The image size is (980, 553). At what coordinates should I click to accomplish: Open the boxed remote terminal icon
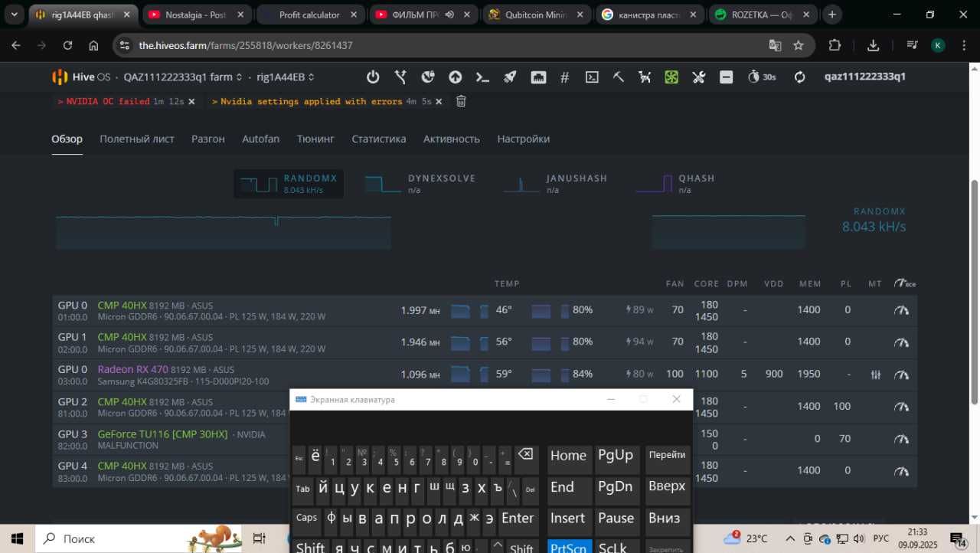pos(592,77)
